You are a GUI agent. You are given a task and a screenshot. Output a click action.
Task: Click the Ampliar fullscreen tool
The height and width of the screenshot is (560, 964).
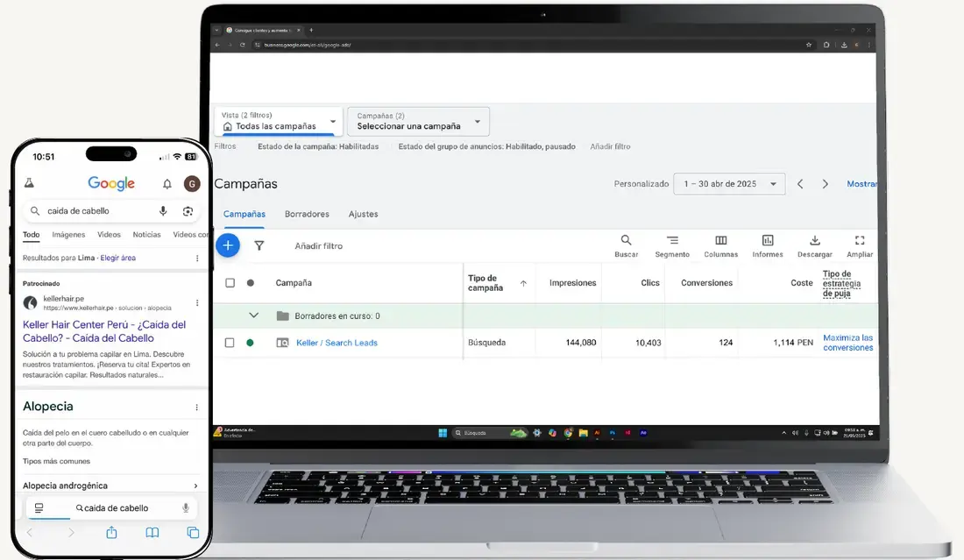tap(860, 246)
